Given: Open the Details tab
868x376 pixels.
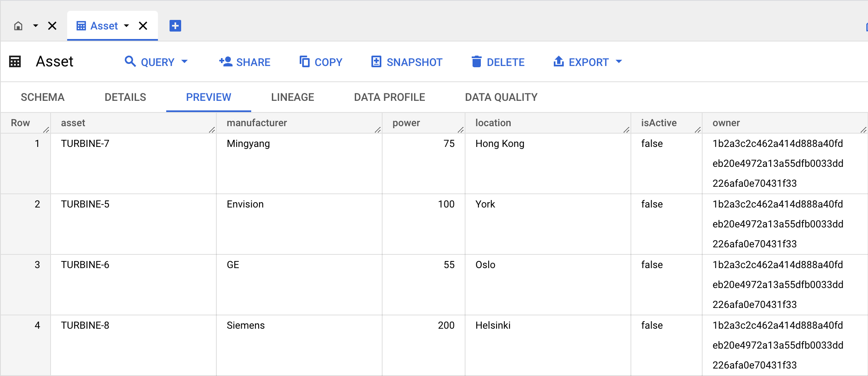Looking at the screenshot, I should (x=125, y=97).
